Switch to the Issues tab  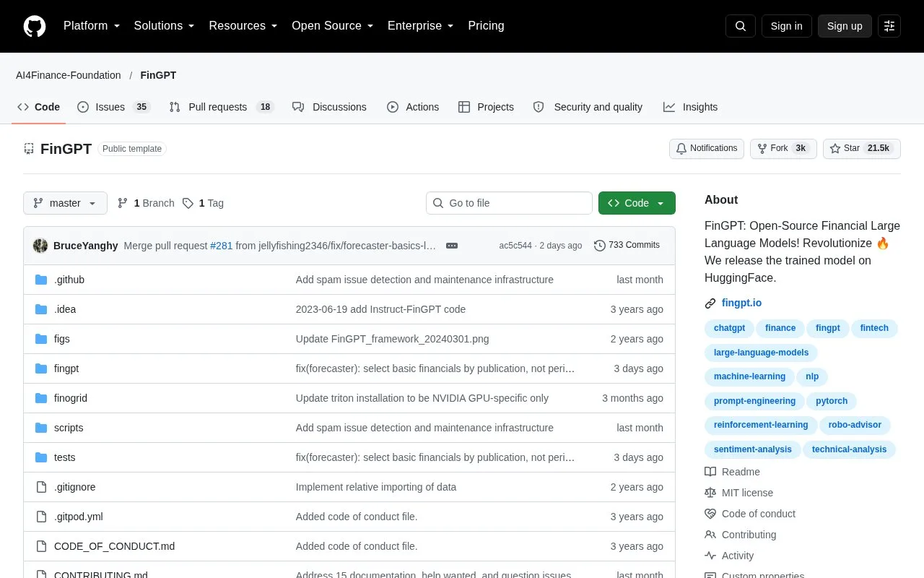point(113,107)
